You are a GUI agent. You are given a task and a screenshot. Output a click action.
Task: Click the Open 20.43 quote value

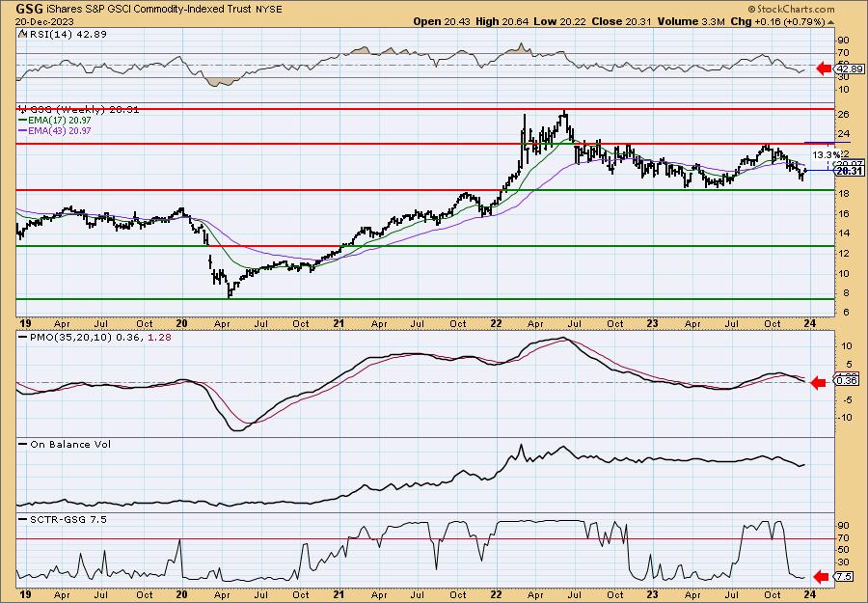point(440,21)
